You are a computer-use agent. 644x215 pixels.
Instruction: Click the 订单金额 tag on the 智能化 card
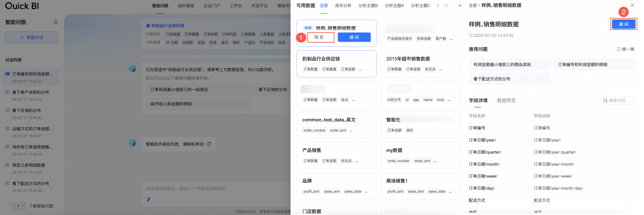click(394, 130)
